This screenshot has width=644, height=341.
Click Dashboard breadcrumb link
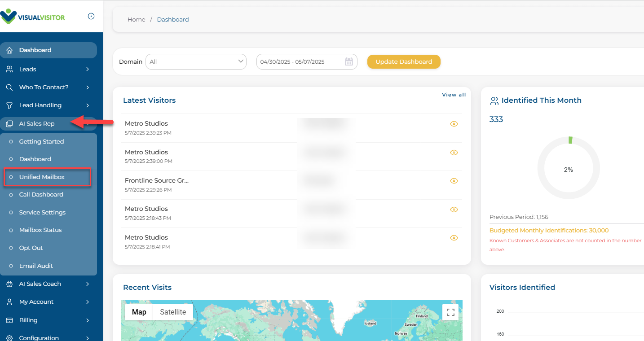click(173, 19)
